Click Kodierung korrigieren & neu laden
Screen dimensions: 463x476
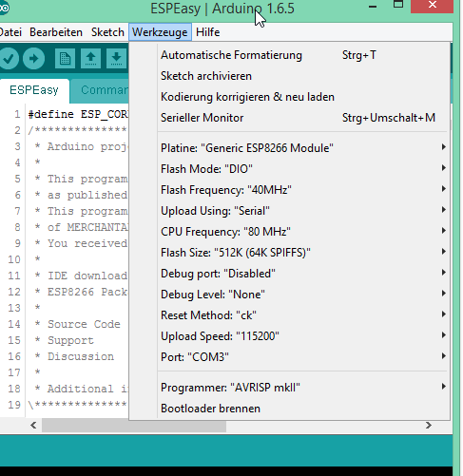(x=289, y=97)
